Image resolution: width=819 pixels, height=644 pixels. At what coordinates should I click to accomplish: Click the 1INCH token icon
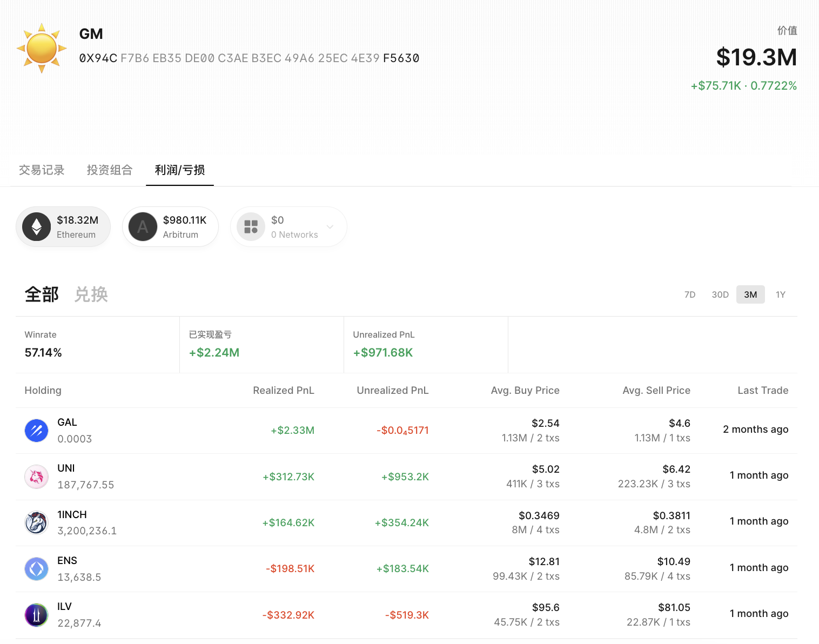(x=37, y=522)
